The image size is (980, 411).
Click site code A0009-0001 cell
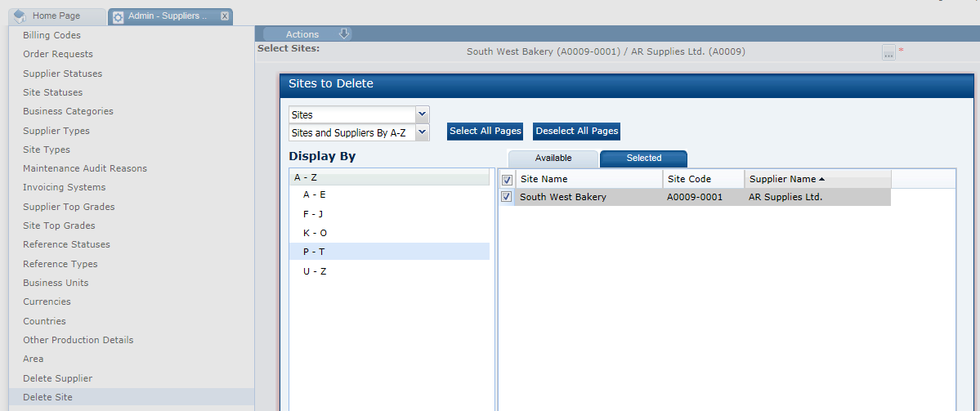coord(704,198)
